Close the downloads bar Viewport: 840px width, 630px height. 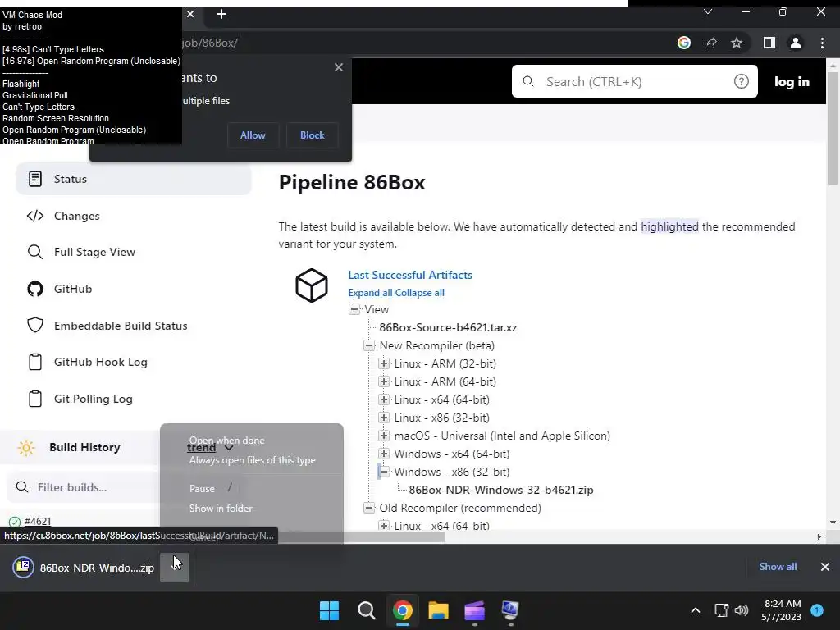(x=825, y=567)
